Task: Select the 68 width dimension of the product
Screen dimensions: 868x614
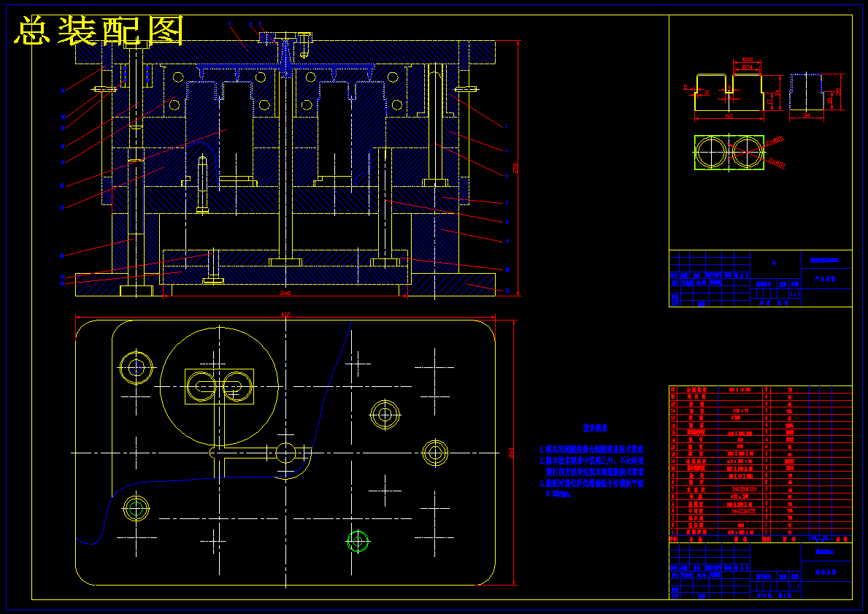Action: [729, 117]
